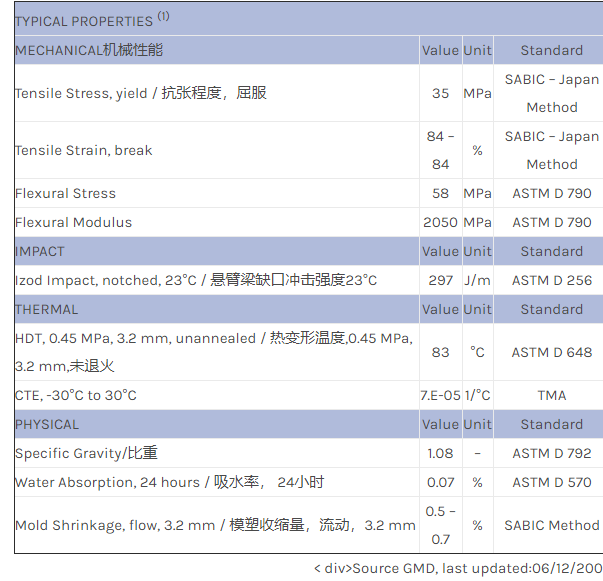
Task: Select the 35 MPa tensile stress value
Action: [x=440, y=93]
